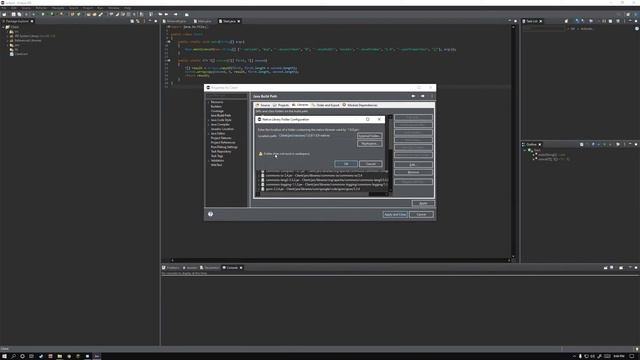The width and height of the screenshot is (640, 360).
Task: Click the Workspace button in native library dialog
Action: [369, 144]
